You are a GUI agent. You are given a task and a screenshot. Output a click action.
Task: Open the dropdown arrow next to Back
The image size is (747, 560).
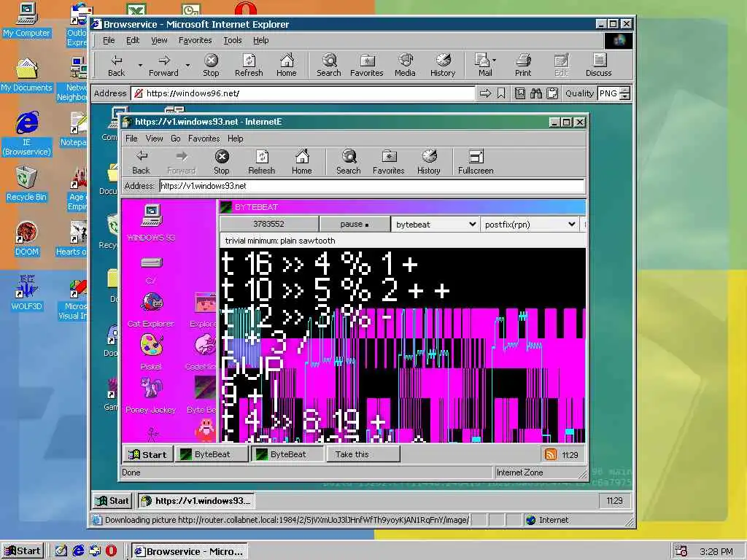tap(140, 65)
